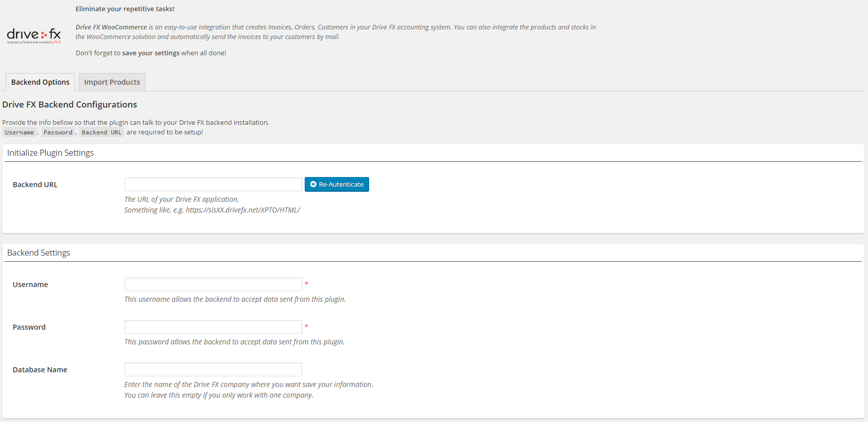The width and height of the screenshot is (868, 422).
Task: Focus the Password input field
Action: 213,327
